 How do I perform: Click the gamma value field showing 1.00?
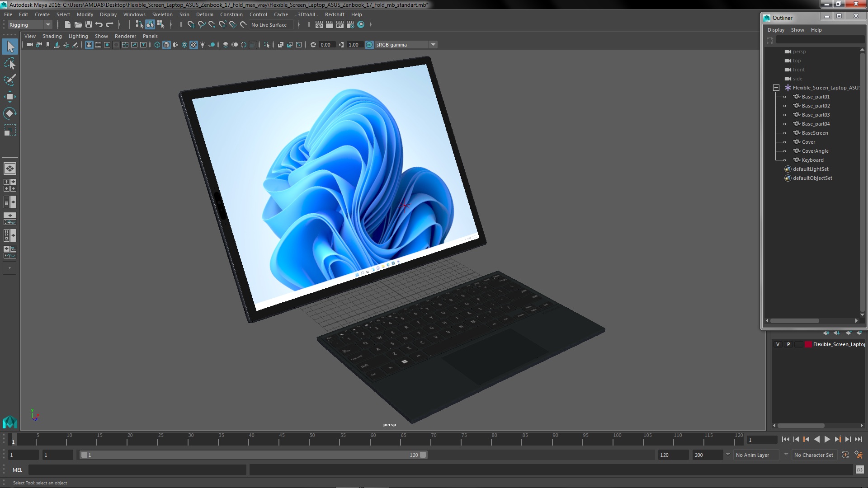pyautogui.click(x=354, y=45)
